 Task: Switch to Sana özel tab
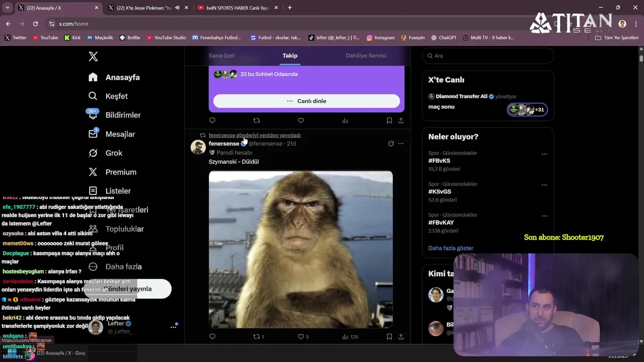(x=221, y=56)
